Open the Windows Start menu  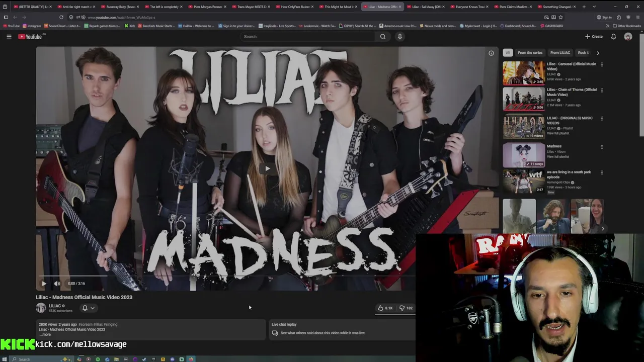tap(5, 359)
